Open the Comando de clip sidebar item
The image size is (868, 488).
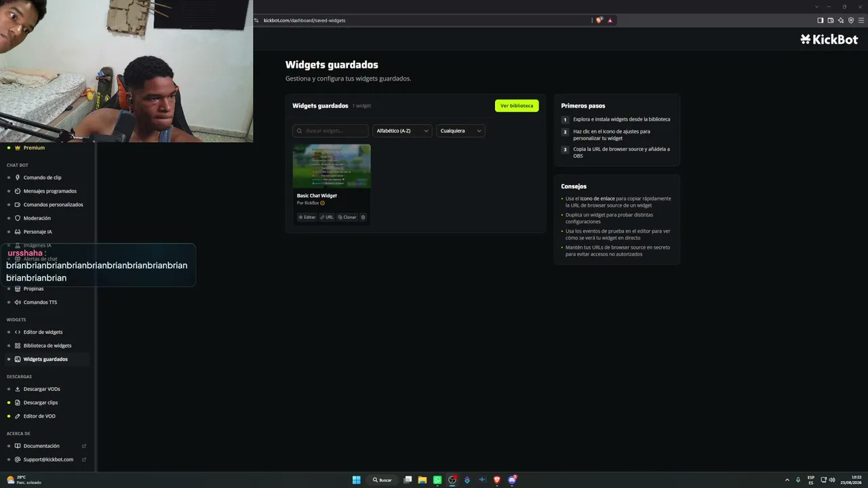(46, 178)
